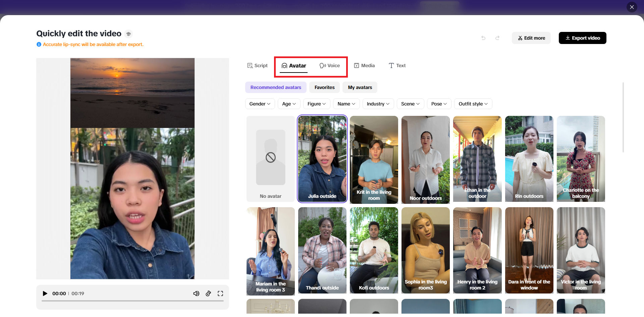
Task: Open the Media tab
Action: [x=364, y=65]
